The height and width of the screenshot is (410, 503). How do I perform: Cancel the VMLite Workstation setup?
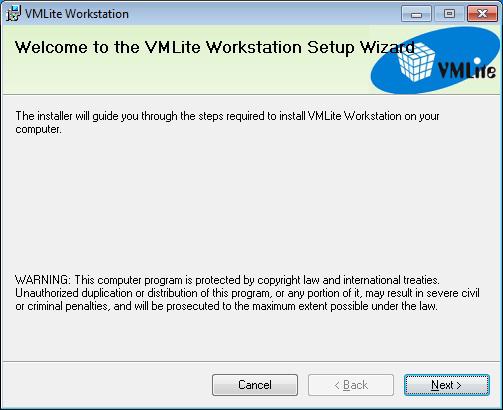tap(255, 385)
